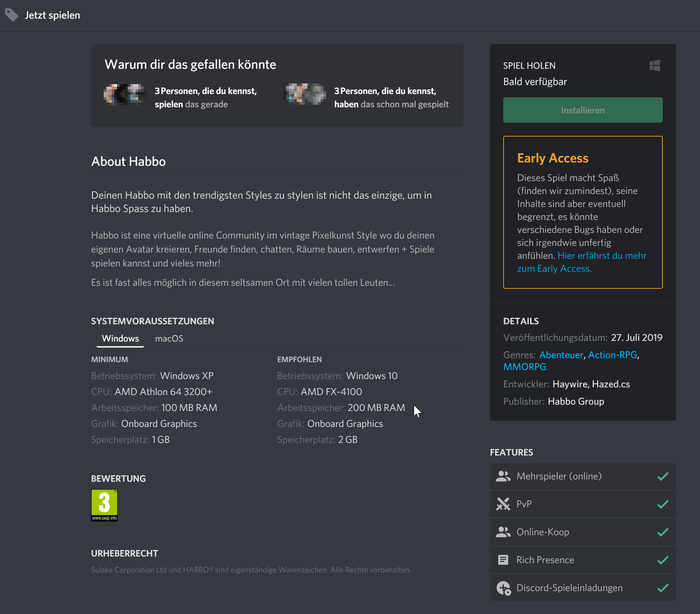This screenshot has height=614, width=700.
Task: Toggle the PvP feature checkmark
Action: tap(663, 504)
